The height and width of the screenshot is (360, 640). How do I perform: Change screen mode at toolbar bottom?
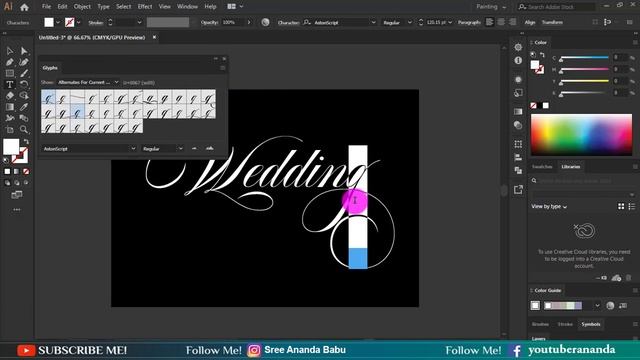pyautogui.click(x=17, y=195)
